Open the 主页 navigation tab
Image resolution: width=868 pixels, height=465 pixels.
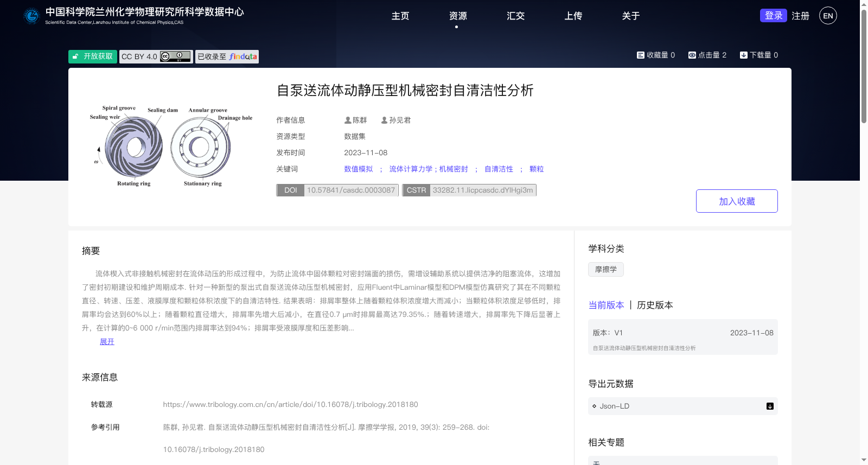tap(400, 16)
